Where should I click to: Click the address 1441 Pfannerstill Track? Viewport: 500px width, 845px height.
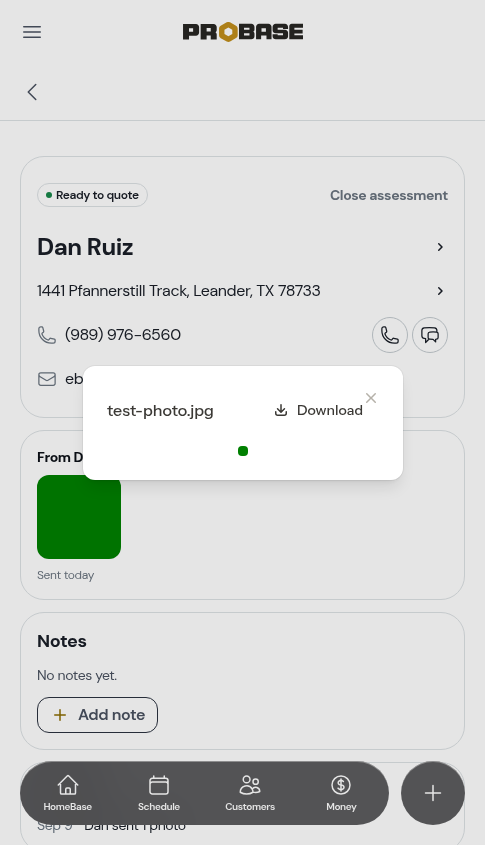(x=178, y=291)
